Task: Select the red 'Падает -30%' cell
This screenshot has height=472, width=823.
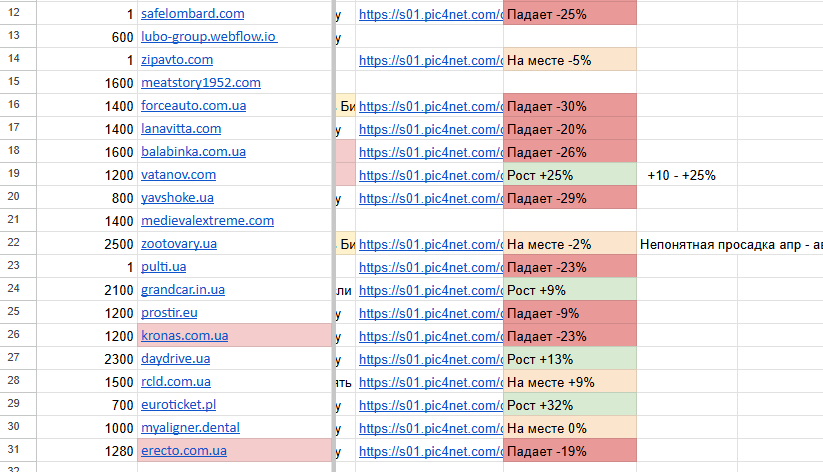Action: click(569, 106)
